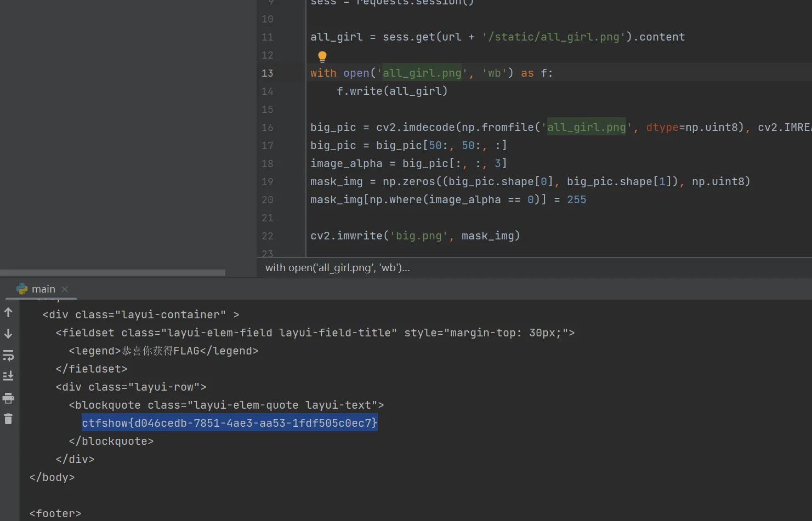Click the big_pic[50:, 50:, :] code line
Image resolution: width=812 pixels, height=521 pixels.
(x=408, y=146)
